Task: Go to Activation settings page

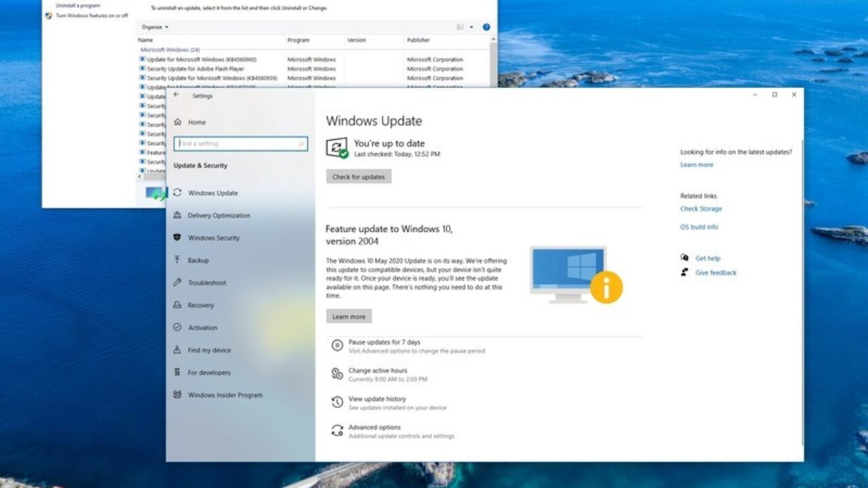Action: 202,327
